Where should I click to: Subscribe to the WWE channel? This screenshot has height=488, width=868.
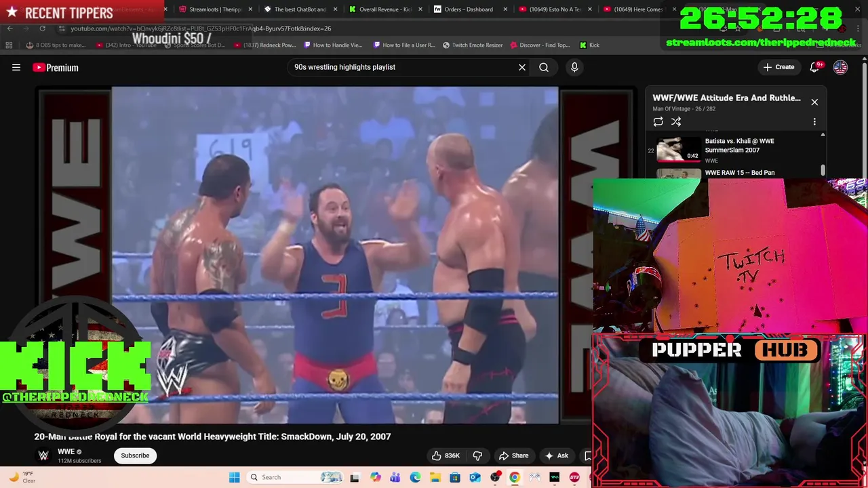point(135,455)
